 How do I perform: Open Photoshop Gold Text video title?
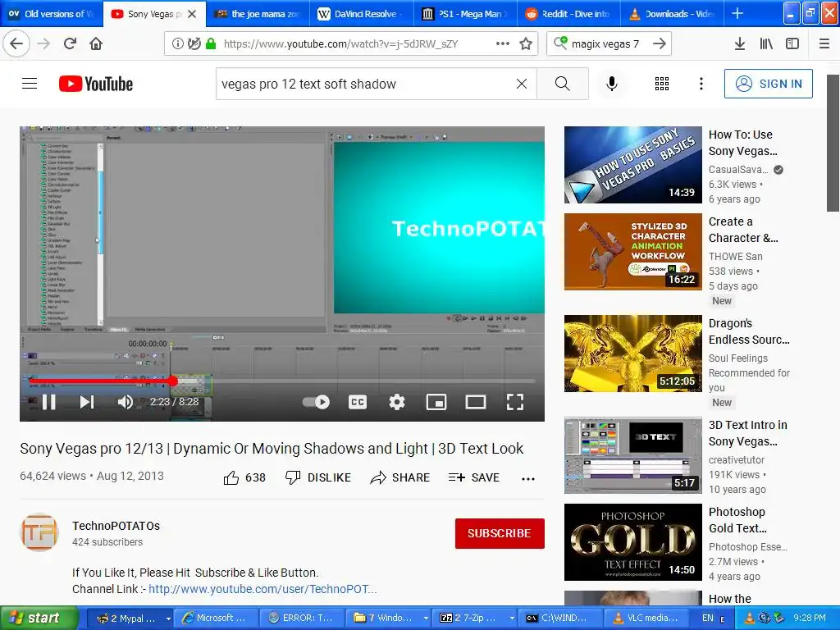(737, 519)
